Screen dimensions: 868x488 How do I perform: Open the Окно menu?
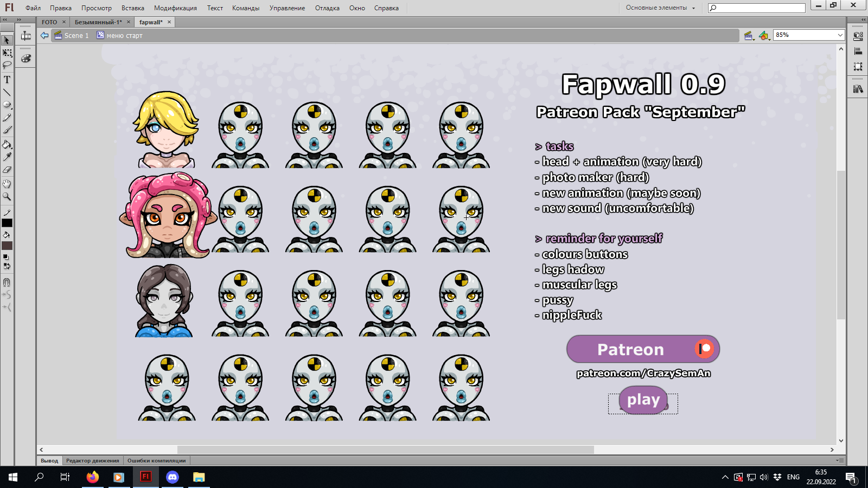(357, 8)
